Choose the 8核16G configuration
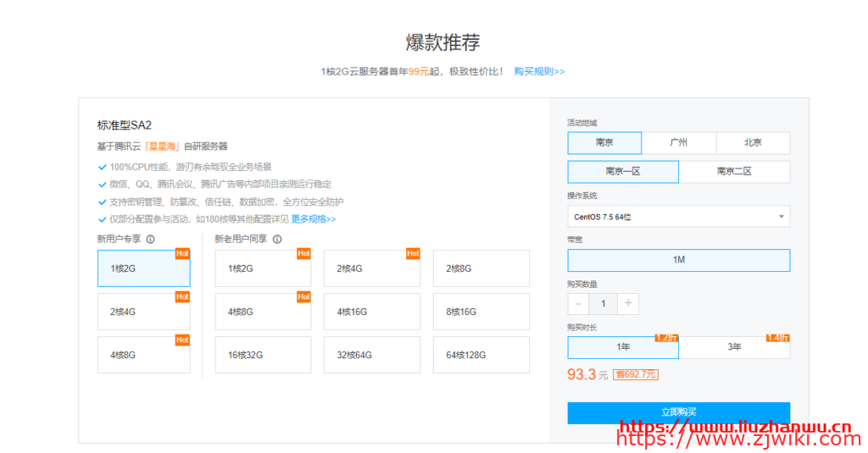The width and height of the screenshot is (868, 453). pos(481,312)
